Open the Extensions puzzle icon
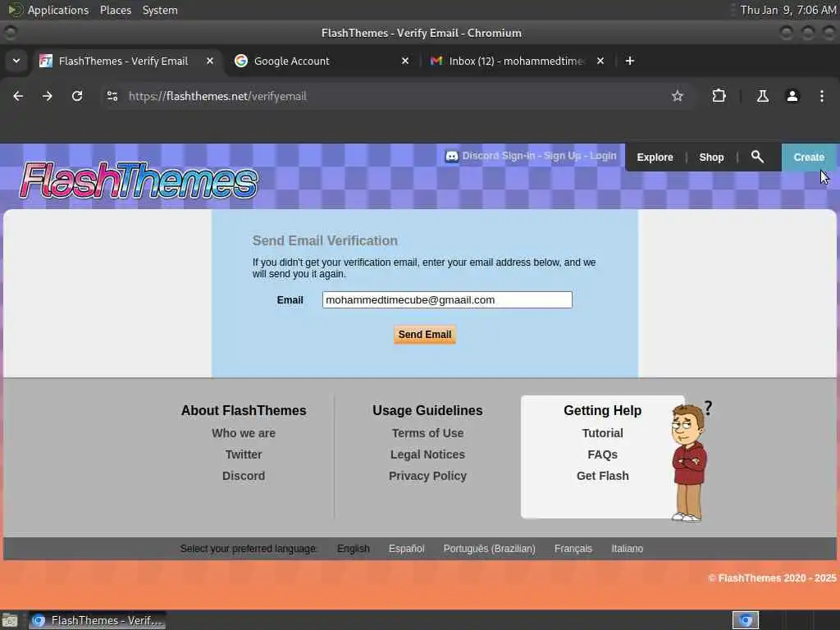Viewport: 840px width, 630px height. coord(719,96)
